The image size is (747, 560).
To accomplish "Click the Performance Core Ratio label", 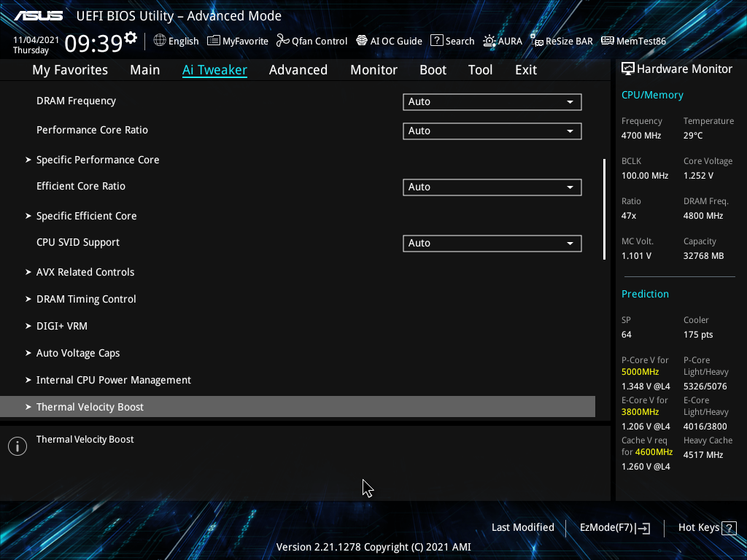I will [93, 130].
